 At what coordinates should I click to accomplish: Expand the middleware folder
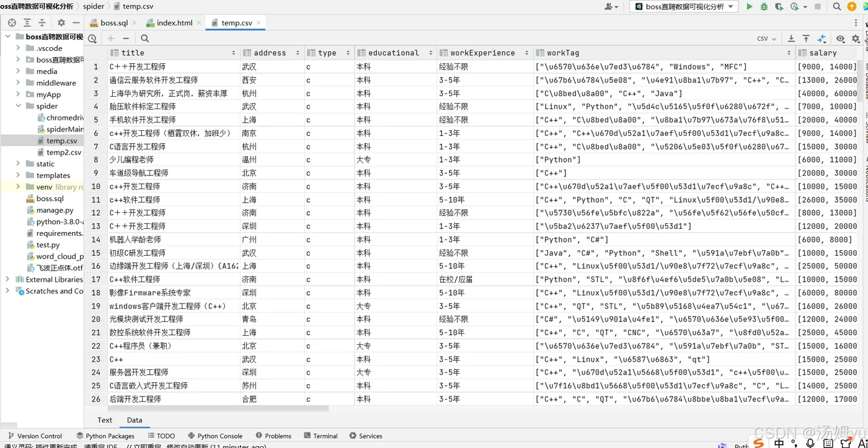[x=18, y=83]
